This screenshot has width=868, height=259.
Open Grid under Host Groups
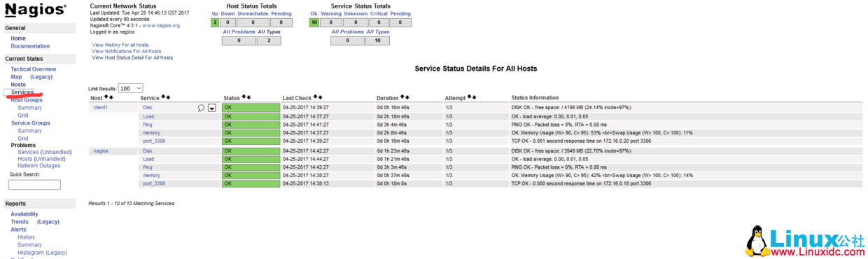23,115
